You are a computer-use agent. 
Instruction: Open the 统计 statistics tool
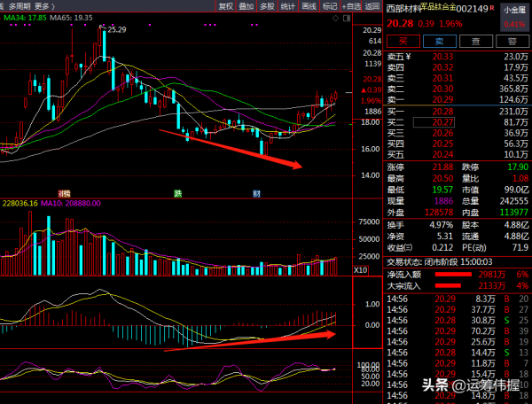click(288, 6)
